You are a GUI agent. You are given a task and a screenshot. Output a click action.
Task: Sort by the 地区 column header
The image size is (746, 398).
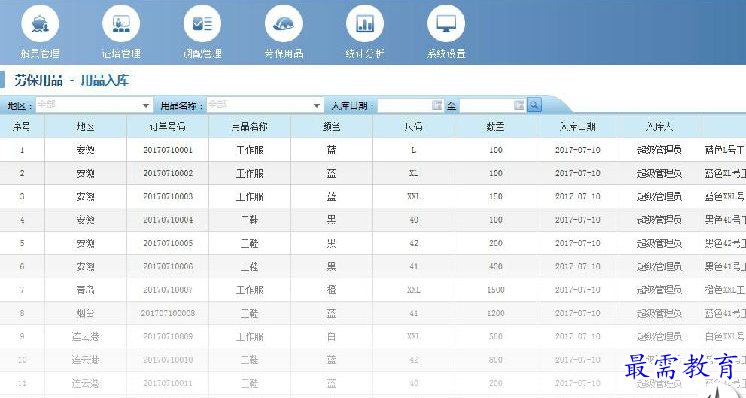(86, 126)
